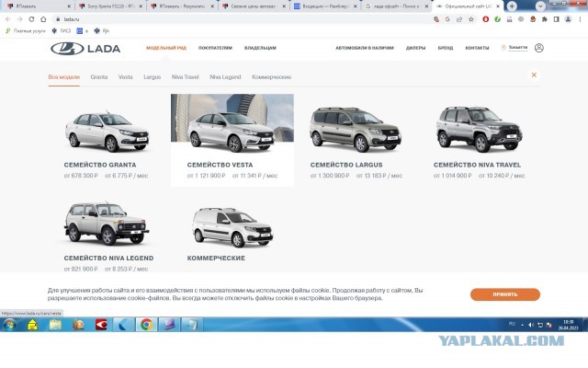
Task: Open the ПИСЗ bookmark
Action: 62,30
